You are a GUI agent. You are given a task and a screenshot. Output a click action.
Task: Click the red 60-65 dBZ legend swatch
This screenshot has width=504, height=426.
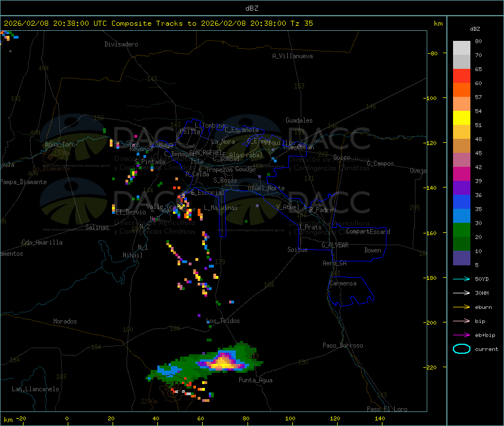click(461, 76)
